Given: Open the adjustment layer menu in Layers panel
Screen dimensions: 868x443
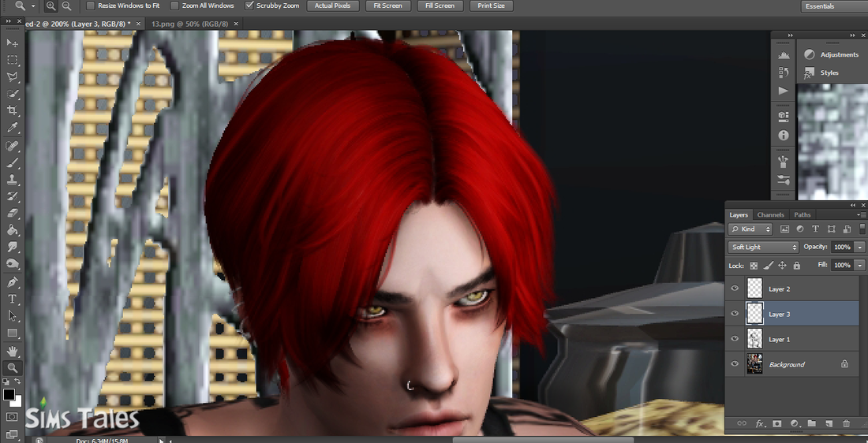Looking at the screenshot, I should [x=795, y=423].
